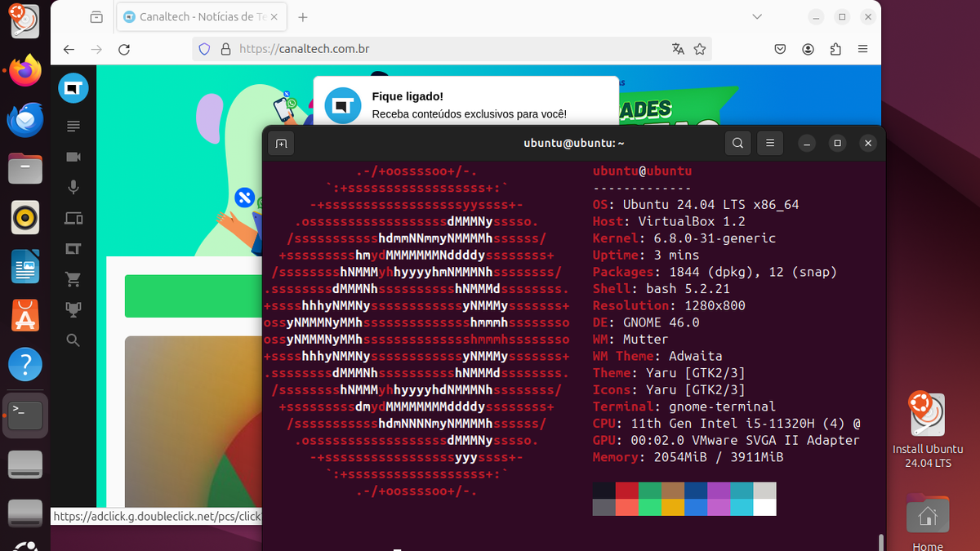Image resolution: width=980 pixels, height=551 pixels.
Task: Switch to the Canaltech browser tab
Action: (196, 16)
